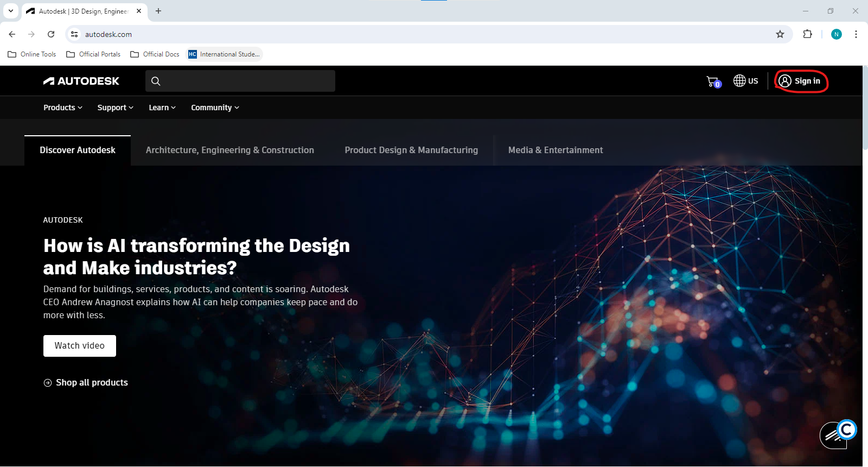The width and height of the screenshot is (868, 467).
Task: Click the Sign in user icon
Action: (785, 81)
